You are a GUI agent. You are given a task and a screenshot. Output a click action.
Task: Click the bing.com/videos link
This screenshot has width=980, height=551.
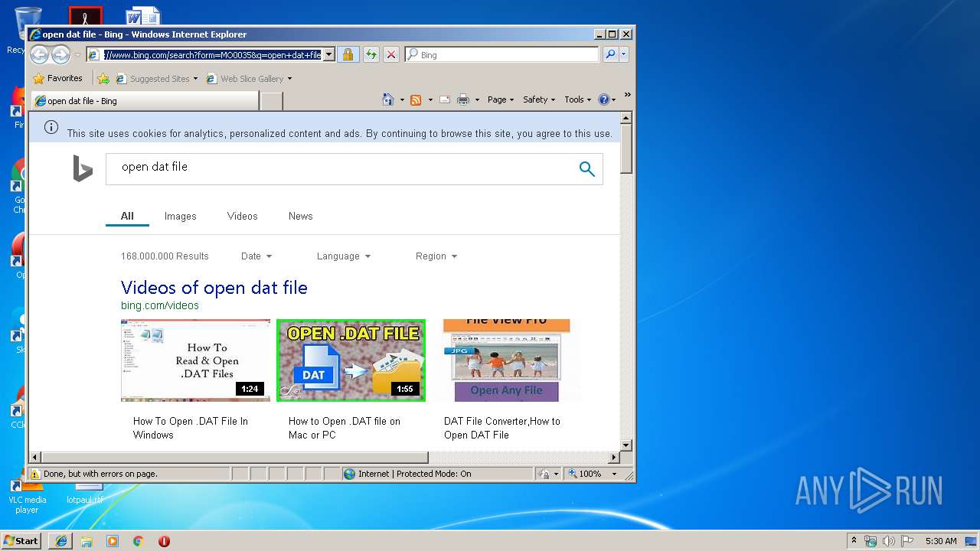click(x=160, y=305)
